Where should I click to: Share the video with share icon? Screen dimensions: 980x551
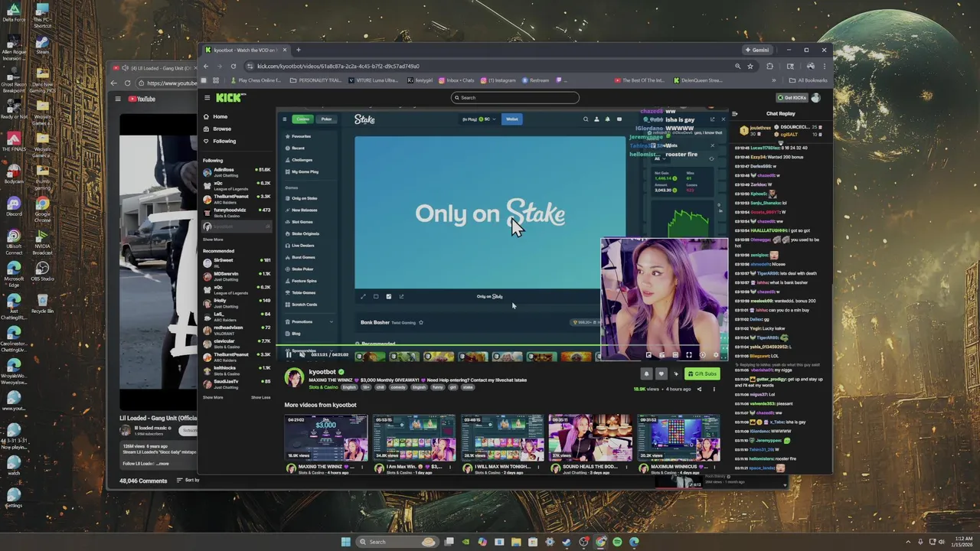pyautogui.click(x=698, y=389)
